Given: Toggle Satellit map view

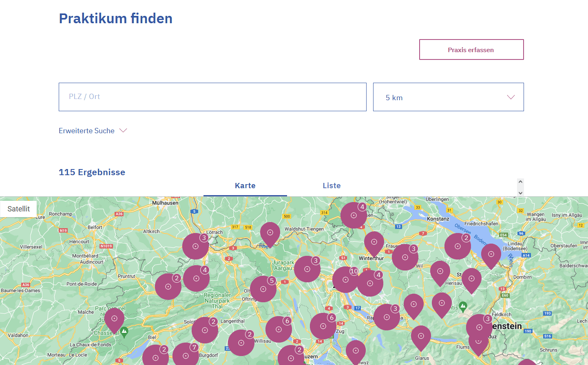Looking at the screenshot, I should 19,209.
